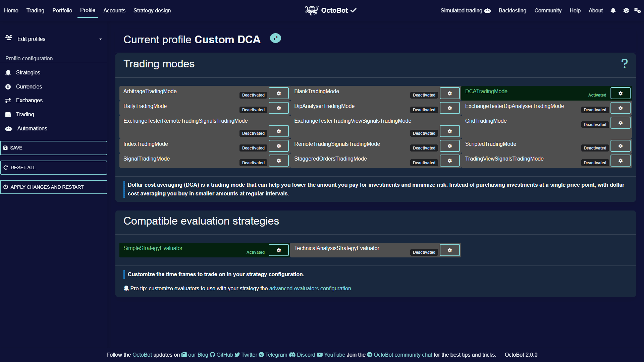This screenshot has height=362, width=644.
Task: Open SignalTradingMode settings gear
Action: click(x=279, y=161)
